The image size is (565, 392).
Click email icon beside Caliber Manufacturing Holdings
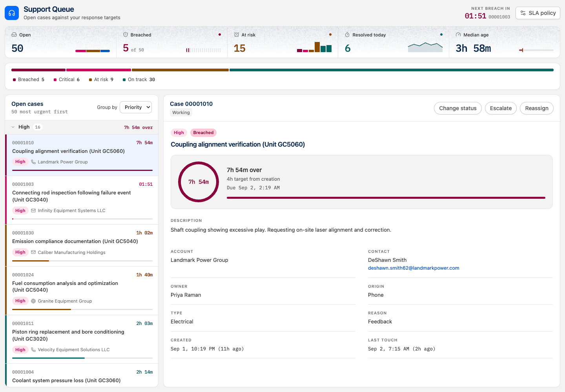point(33,252)
